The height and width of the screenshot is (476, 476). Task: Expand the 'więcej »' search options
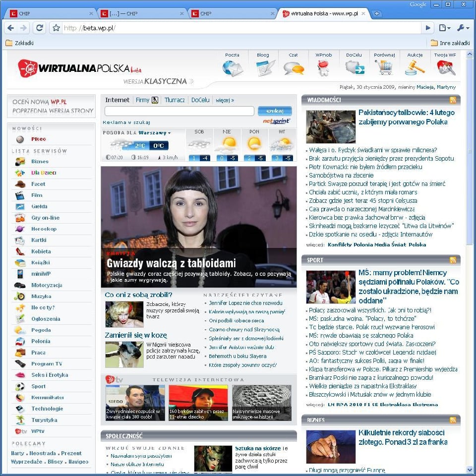[x=225, y=100]
